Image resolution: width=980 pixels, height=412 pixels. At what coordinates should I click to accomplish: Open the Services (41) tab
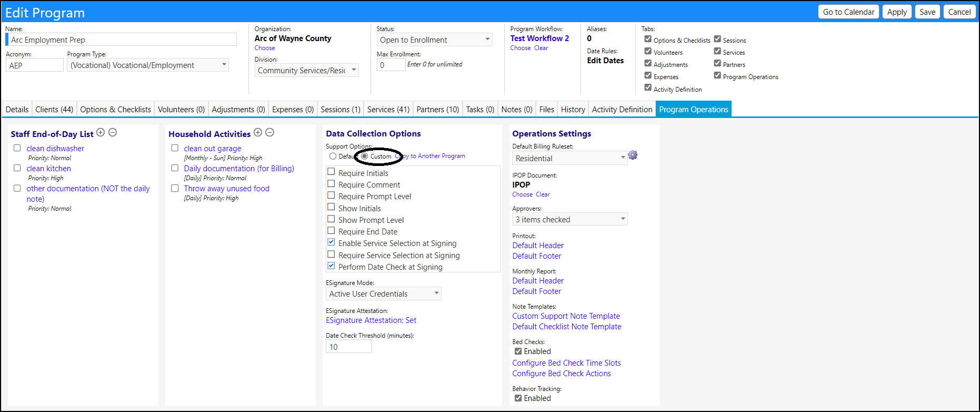click(x=388, y=109)
